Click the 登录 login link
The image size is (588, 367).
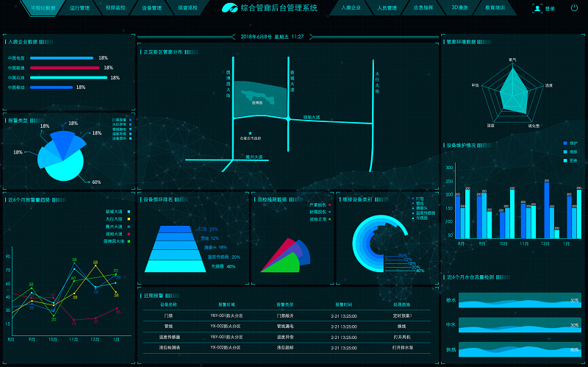pos(551,8)
